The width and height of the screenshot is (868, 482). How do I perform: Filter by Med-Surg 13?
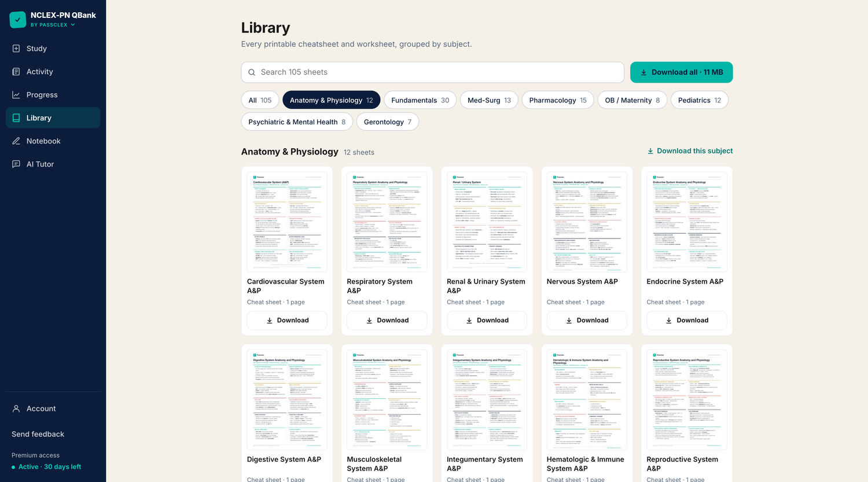click(489, 100)
